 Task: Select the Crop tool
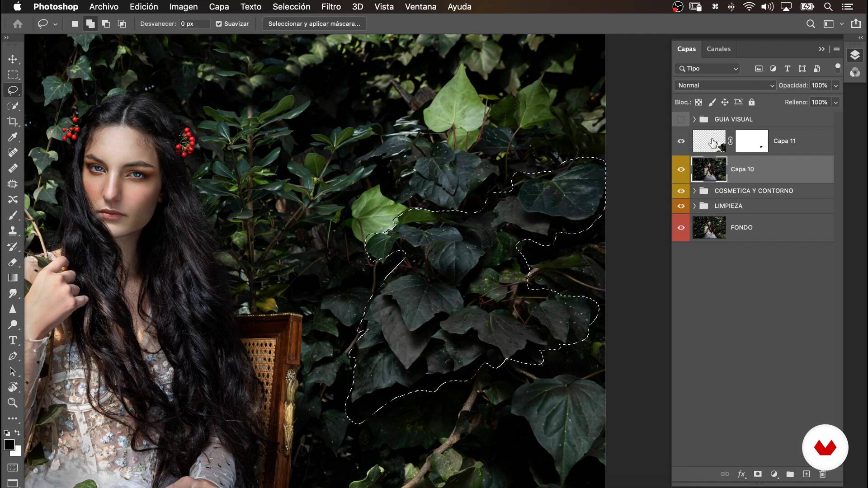13,122
